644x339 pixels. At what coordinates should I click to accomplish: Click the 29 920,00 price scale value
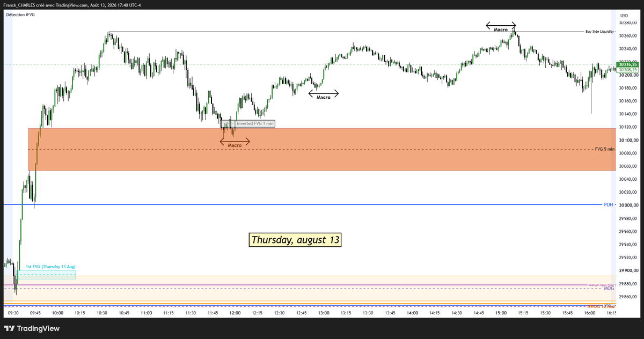pyautogui.click(x=628, y=257)
